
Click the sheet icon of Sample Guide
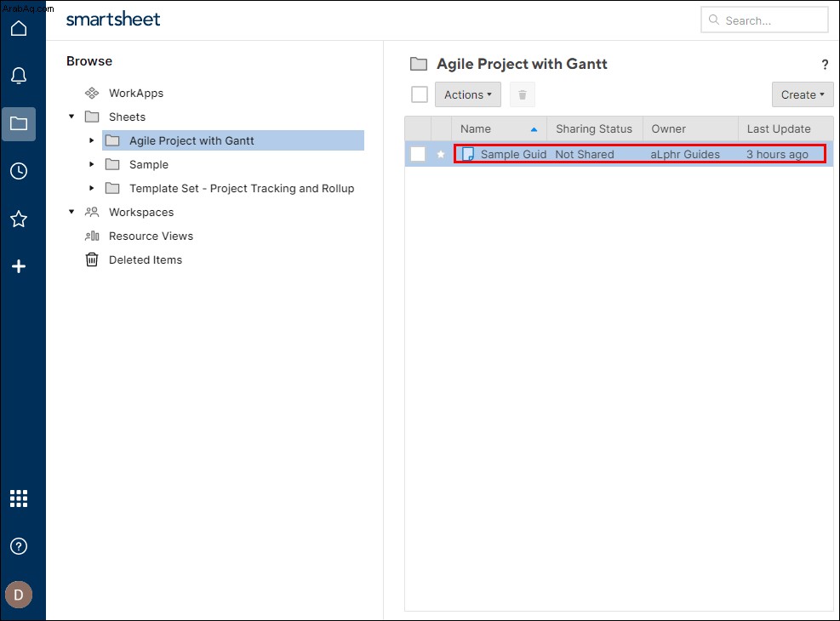468,154
